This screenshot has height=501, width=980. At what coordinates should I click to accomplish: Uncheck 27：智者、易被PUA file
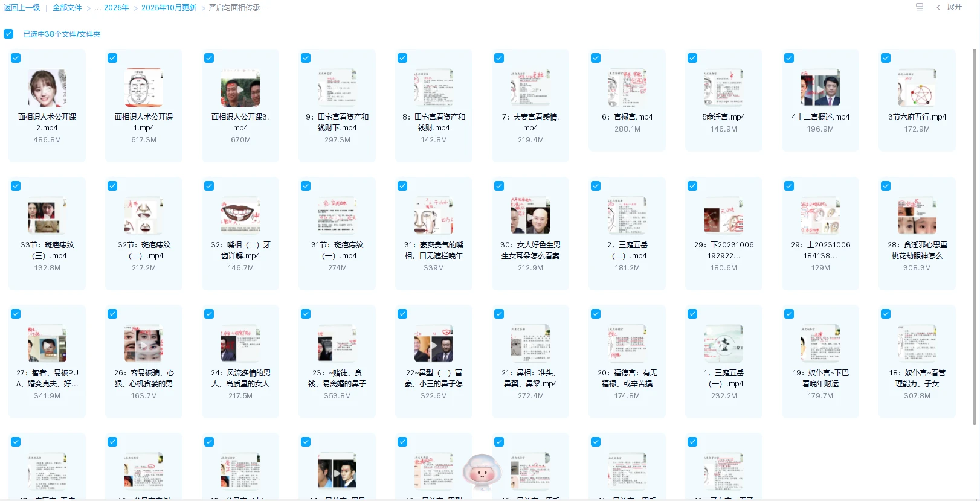(16, 314)
